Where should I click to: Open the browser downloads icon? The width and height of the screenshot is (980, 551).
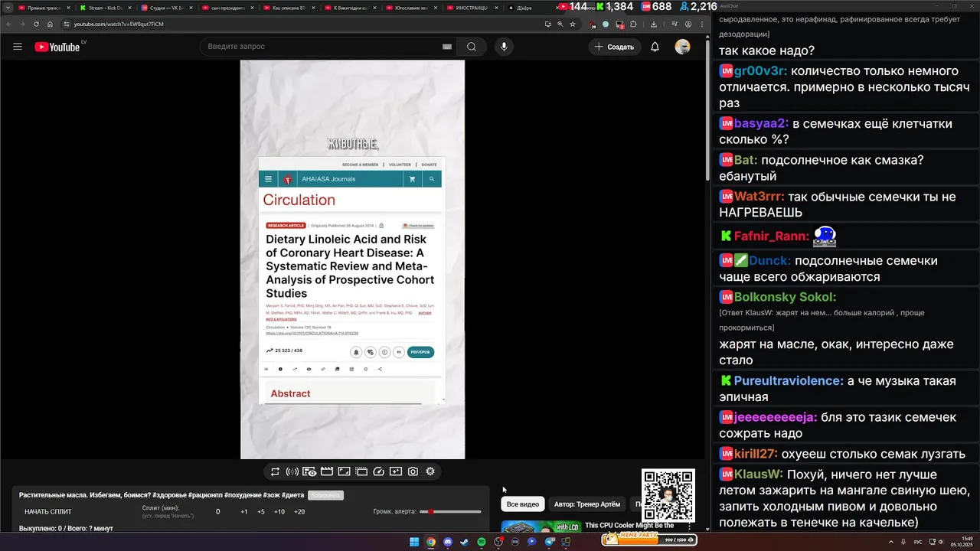[x=654, y=24]
